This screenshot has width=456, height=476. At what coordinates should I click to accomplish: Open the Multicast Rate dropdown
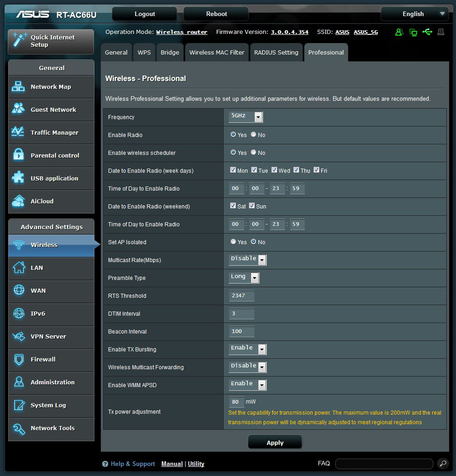pos(247,260)
